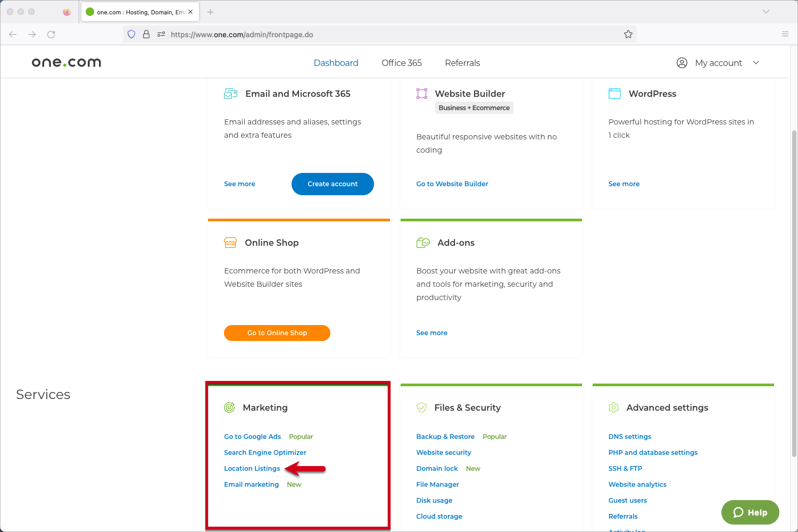Click the Marketing target icon
The width and height of the screenshot is (798, 532).
click(229, 408)
